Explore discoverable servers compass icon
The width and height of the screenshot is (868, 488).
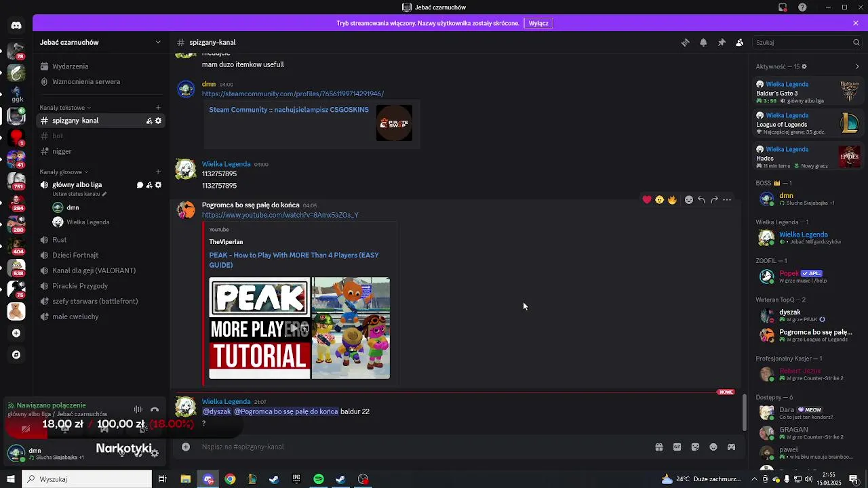tap(16, 354)
